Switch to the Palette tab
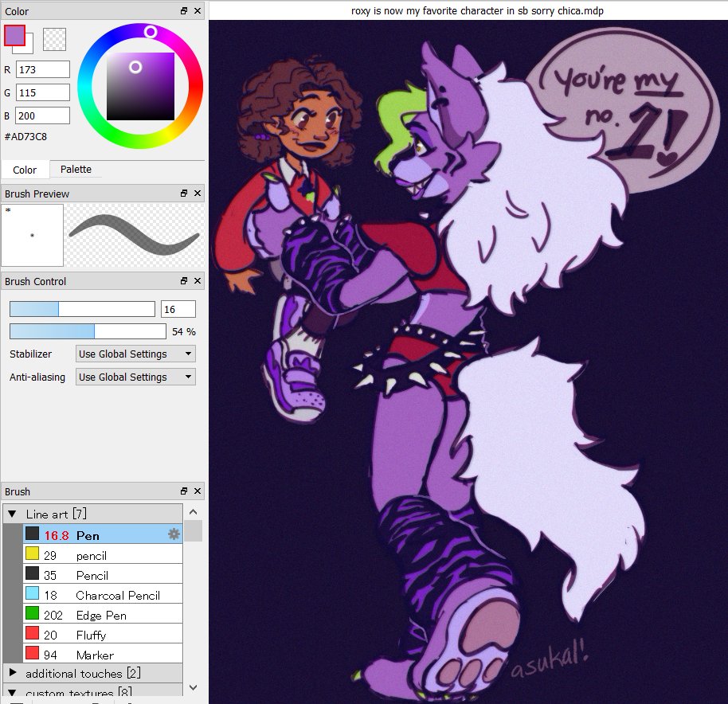Viewport: 728px width, 704px height. point(76,170)
